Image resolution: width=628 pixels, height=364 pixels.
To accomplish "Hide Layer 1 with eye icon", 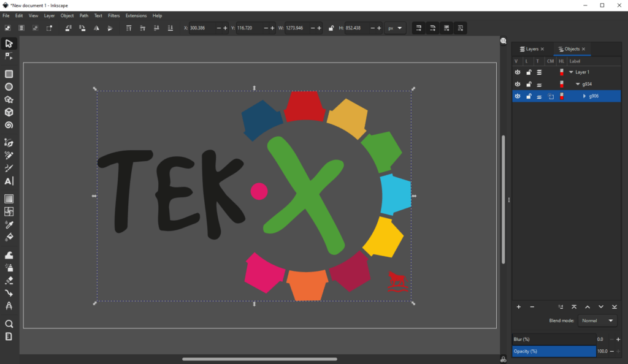I will pyautogui.click(x=518, y=72).
